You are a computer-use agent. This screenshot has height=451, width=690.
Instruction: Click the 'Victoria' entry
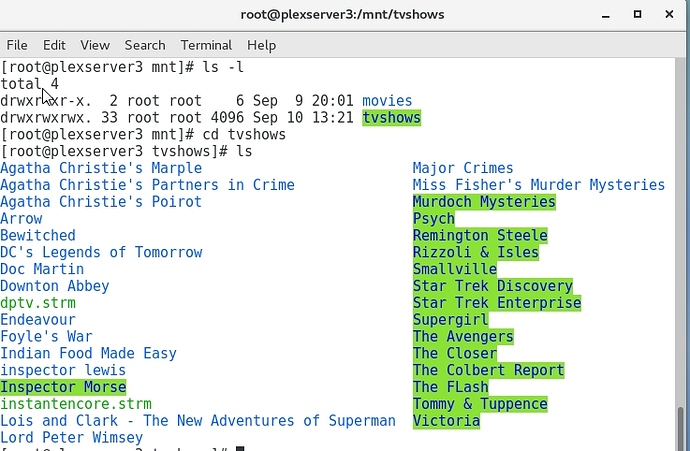pos(446,421)
